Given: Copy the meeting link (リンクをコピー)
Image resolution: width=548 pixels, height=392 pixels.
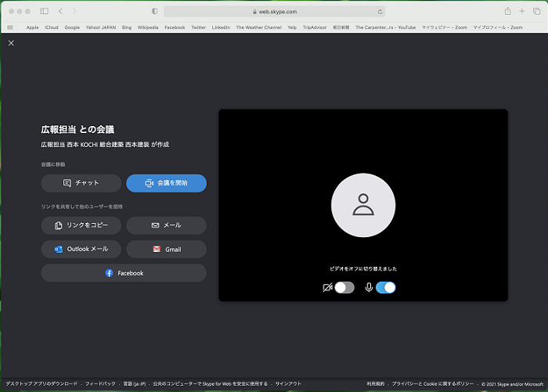Looking at the screenshot, I should coord(81,225).
